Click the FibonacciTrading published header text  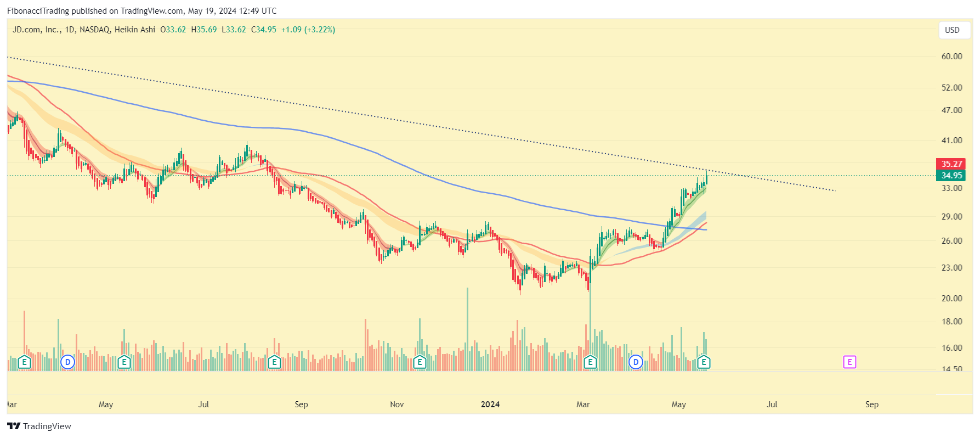141,11
